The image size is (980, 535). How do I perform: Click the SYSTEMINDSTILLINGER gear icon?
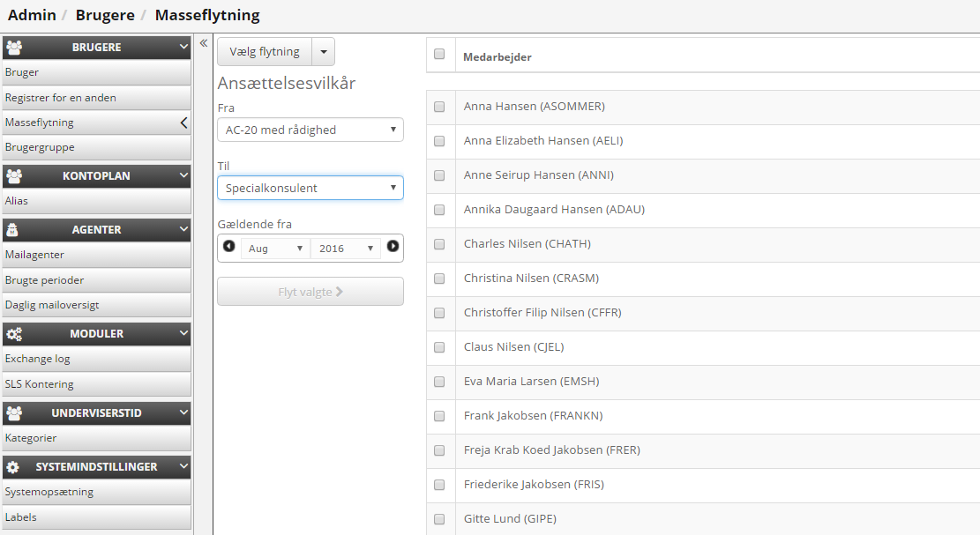point(14,467)
